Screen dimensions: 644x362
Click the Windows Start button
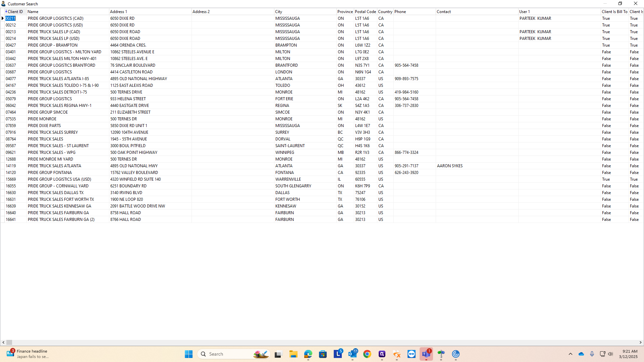(189, 354)
